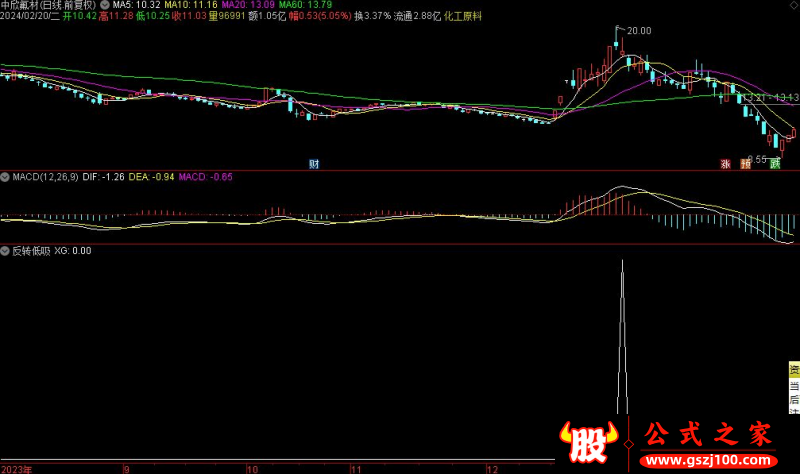
Task: Select the 资 side tab
Action: 794,371
